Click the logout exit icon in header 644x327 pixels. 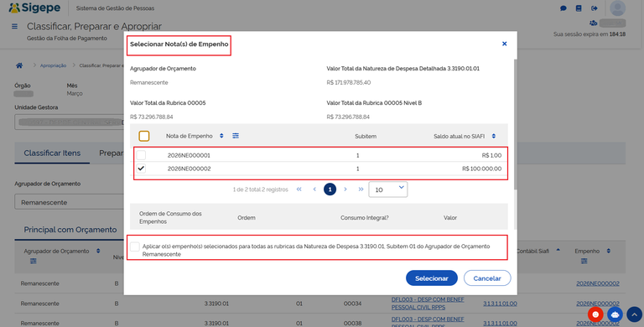pos(594,8)
